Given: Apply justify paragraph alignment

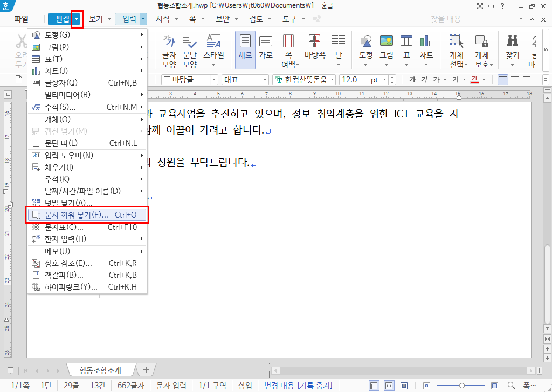Looking at the screenshot, I should [503, 80].
